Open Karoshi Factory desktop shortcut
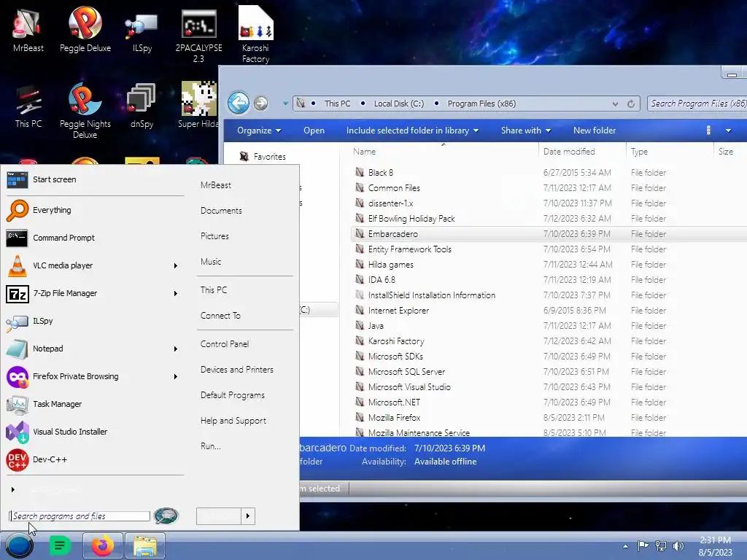This screenshot has width=747, height=560. pyautogui.click(x=255, y=35)
